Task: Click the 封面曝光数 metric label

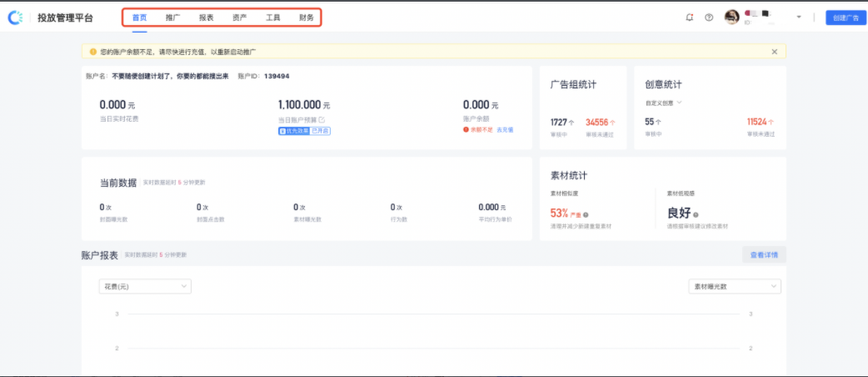Action: pyautogui.click(x=114, y=219)
